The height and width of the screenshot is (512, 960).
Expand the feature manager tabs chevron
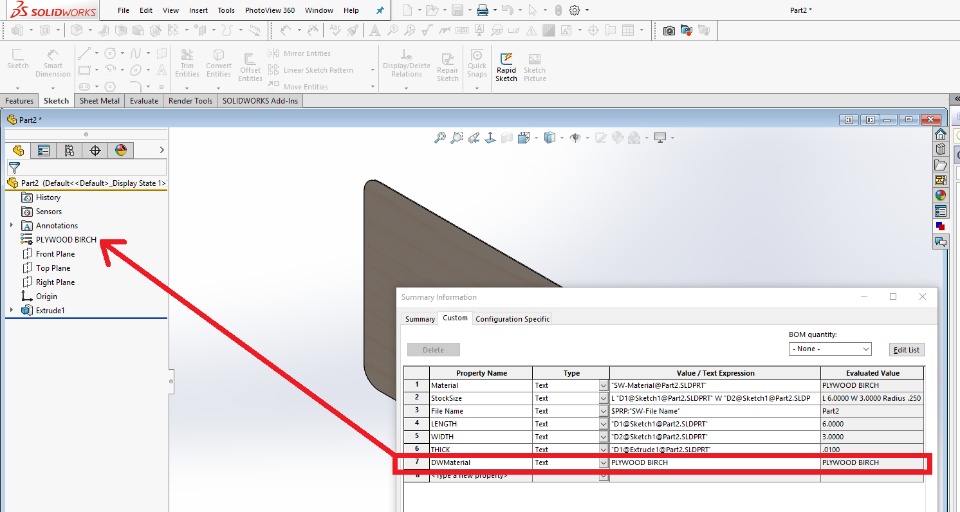pyautogui.click(x=162, y=150)
